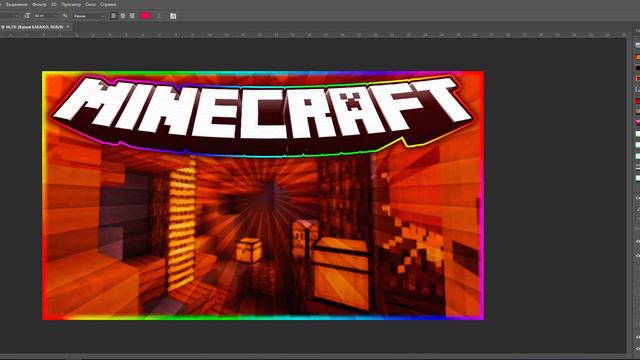Screen dimensions: 640x360
Task: Open the Выделение menu
Action: 17,4
